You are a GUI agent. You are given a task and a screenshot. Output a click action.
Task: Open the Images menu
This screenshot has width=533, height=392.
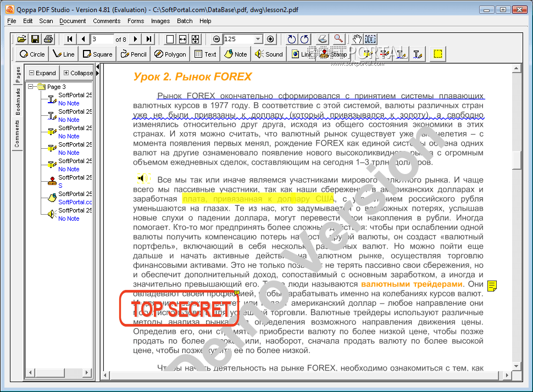pos(160,21)
